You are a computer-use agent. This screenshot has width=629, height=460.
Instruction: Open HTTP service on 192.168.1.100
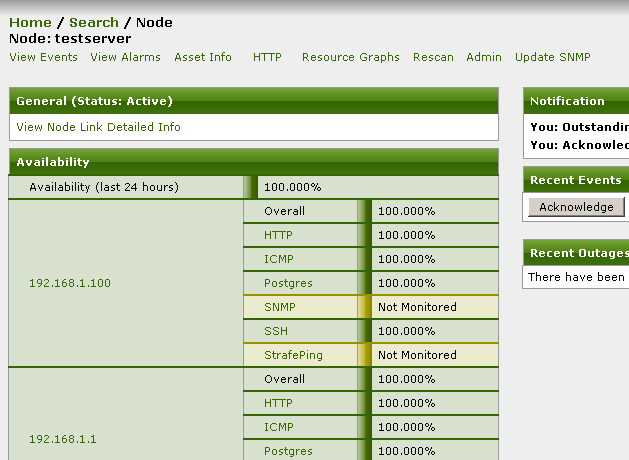coord(278,235)
